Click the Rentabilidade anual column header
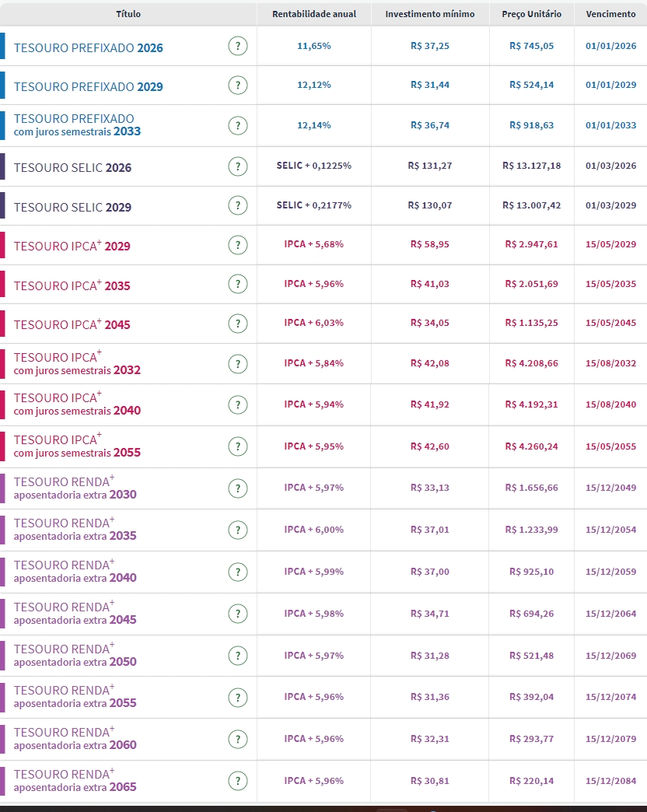Screen dimensions: 647x812 point(314,15)
